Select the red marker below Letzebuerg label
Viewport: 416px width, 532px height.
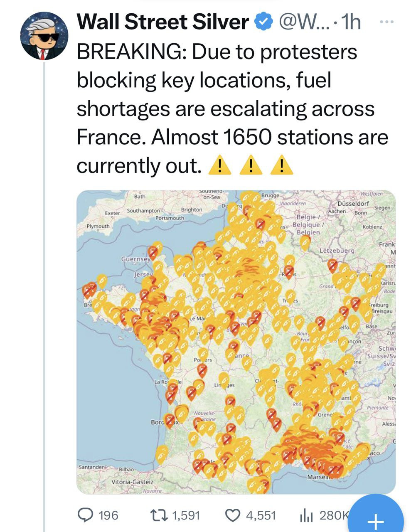[332, 264]
